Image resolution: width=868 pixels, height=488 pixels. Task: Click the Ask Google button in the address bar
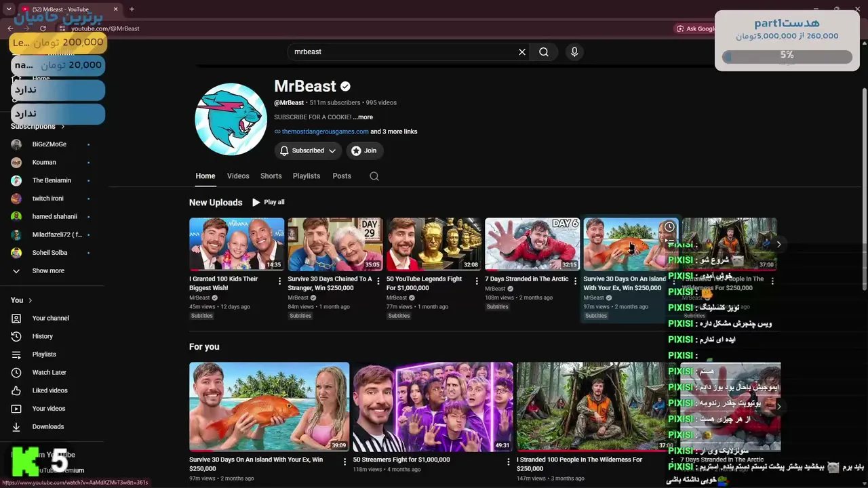tap(695, 28)
